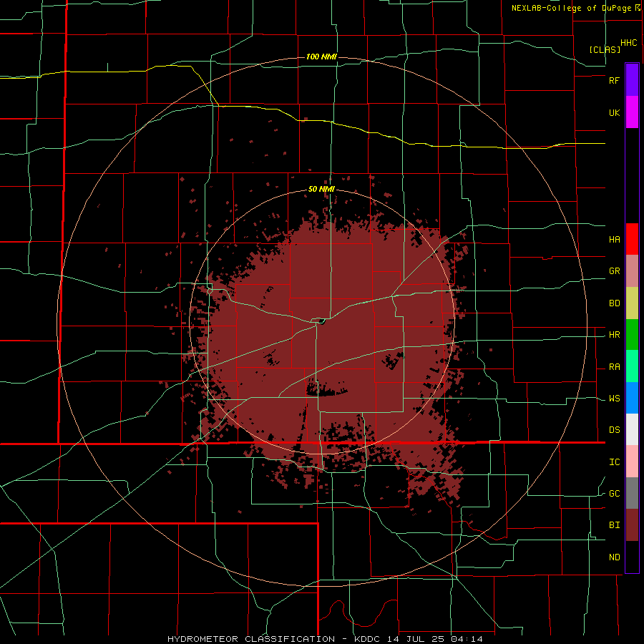Click the GC legend label
Viewport: 644px width, 644px height.
click(x=614, y=494)
